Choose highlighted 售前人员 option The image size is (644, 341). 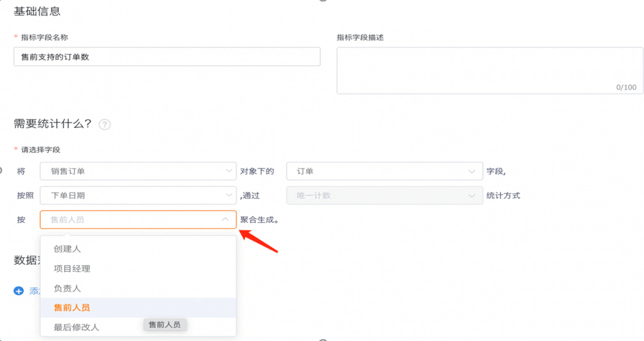coord(138,308)
